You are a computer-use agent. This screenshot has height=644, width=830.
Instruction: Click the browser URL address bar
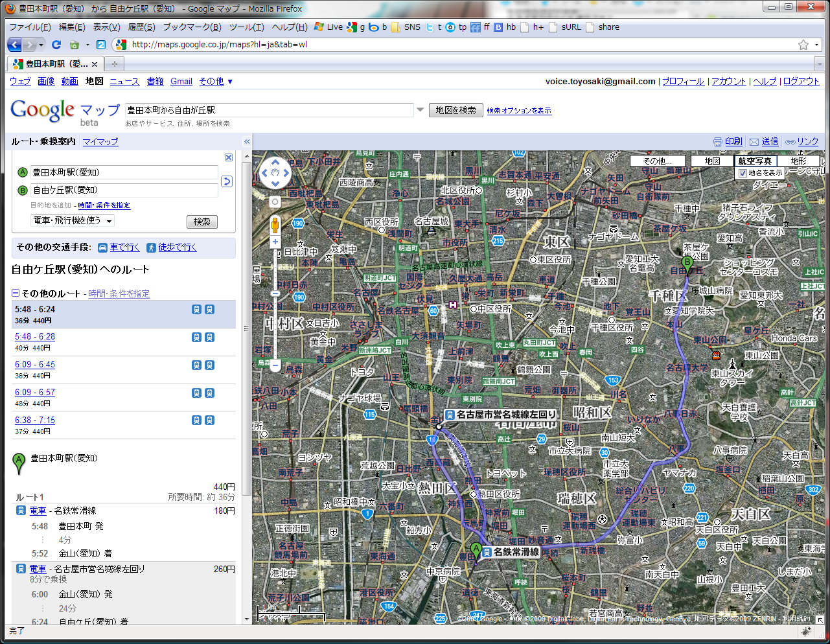pos(463,45)
